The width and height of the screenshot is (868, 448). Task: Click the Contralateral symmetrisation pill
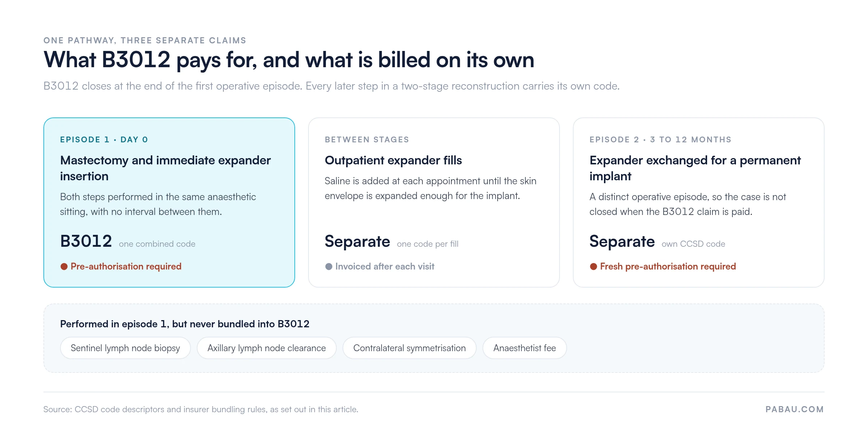pos(409,348)
